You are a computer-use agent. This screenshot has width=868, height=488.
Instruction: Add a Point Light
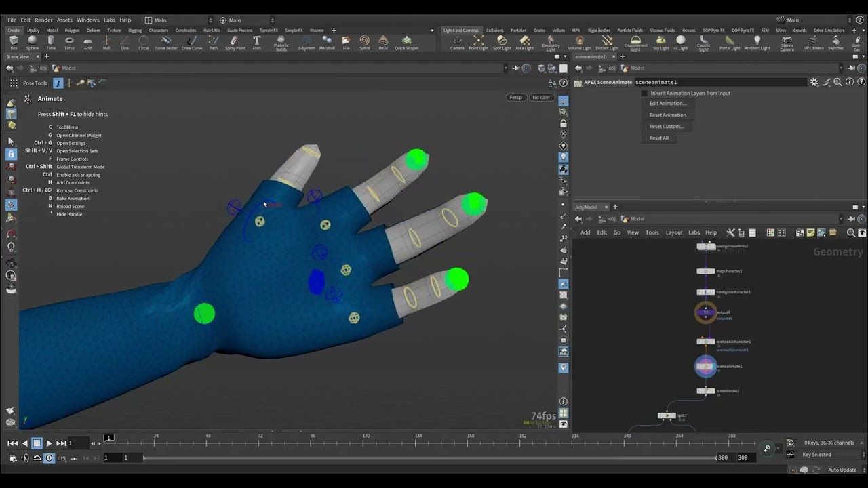coord(478,43)
